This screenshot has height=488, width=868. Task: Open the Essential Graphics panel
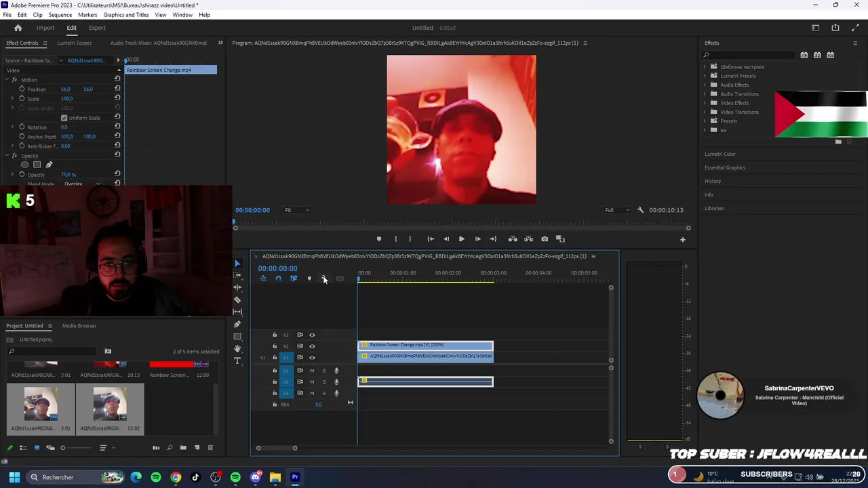coord(725,167)
